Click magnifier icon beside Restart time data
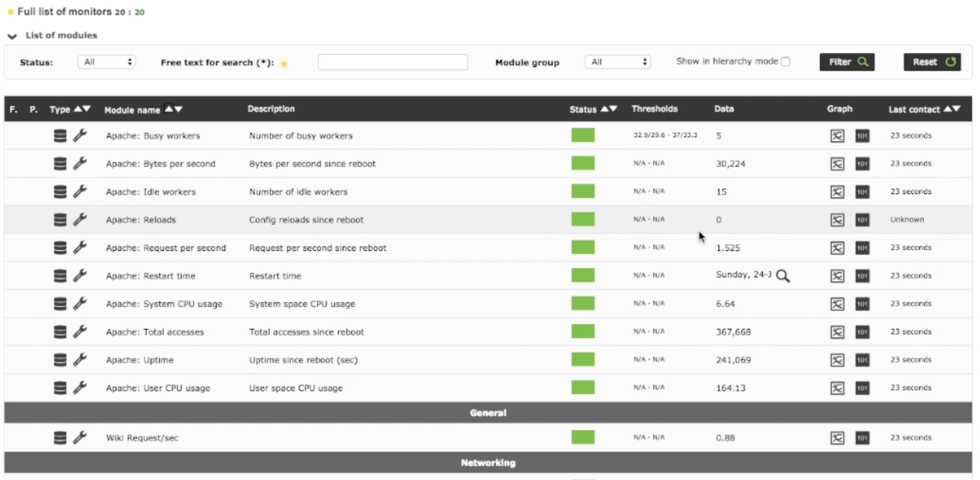 [782, 276]
